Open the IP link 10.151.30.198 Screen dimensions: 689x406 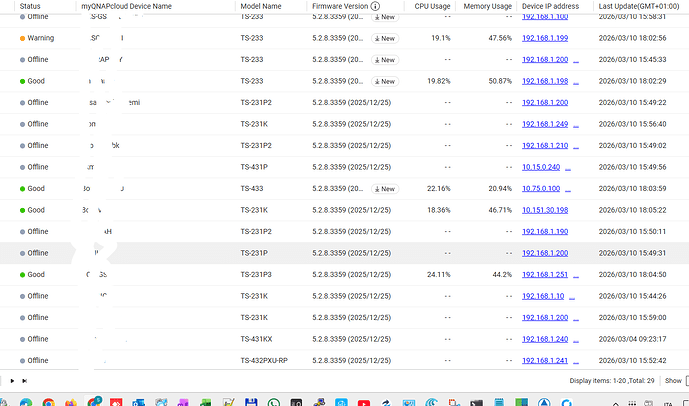547,210
